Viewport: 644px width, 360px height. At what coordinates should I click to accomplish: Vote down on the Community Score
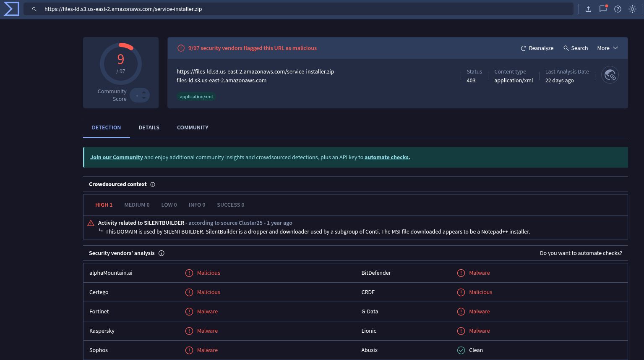tap(144, 98)
